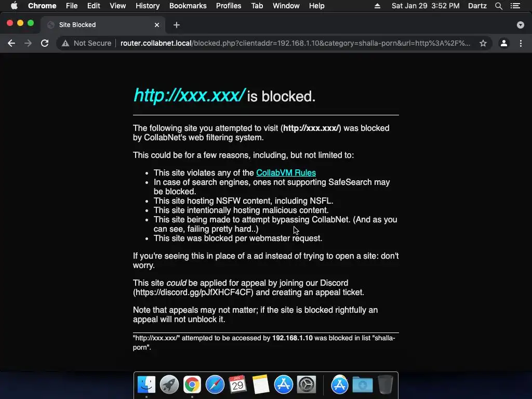
Task: Open Notification Center list icon
Action: pos(516,6)
